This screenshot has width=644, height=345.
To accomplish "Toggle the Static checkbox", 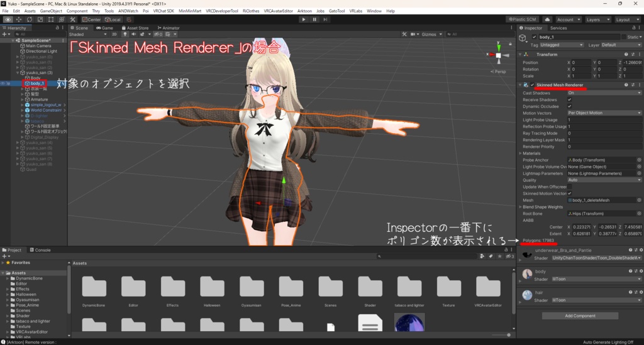I will (x=624, y=37).
